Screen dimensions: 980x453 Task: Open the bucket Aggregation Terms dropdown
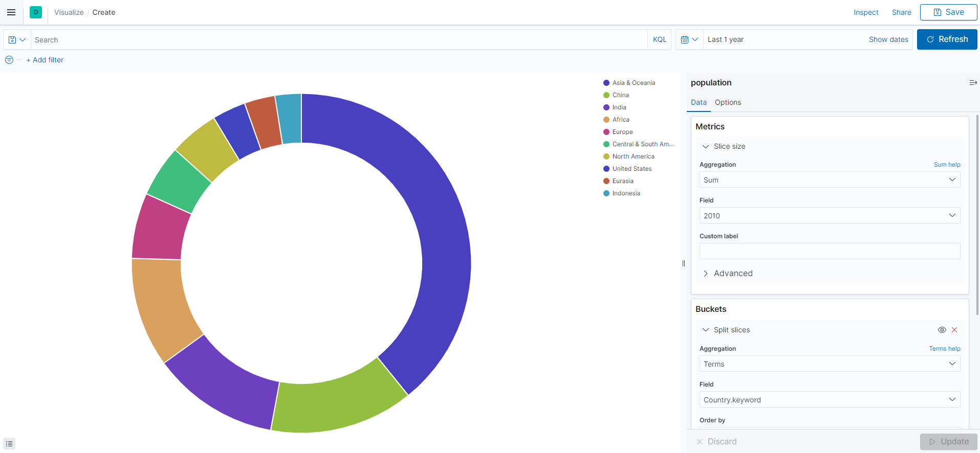tap(830, 364)
